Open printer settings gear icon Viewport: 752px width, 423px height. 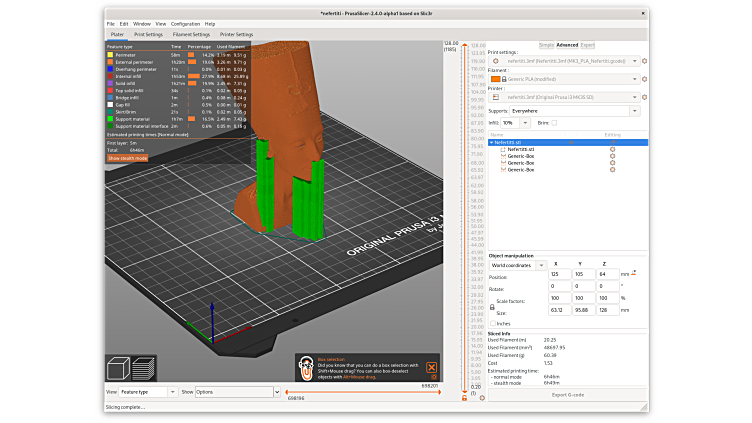(644, 97)
